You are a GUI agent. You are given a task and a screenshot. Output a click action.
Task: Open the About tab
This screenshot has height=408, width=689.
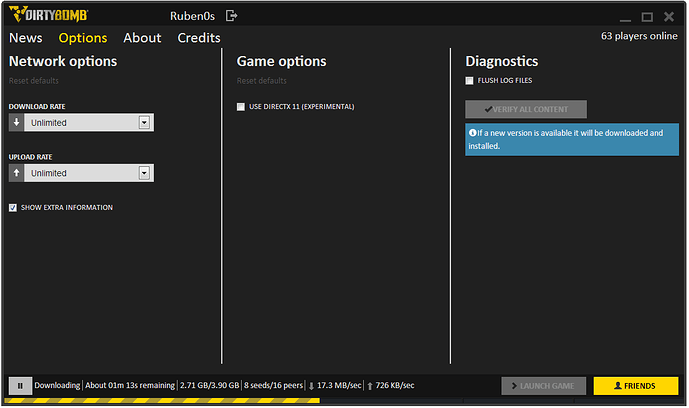point(142,38)
